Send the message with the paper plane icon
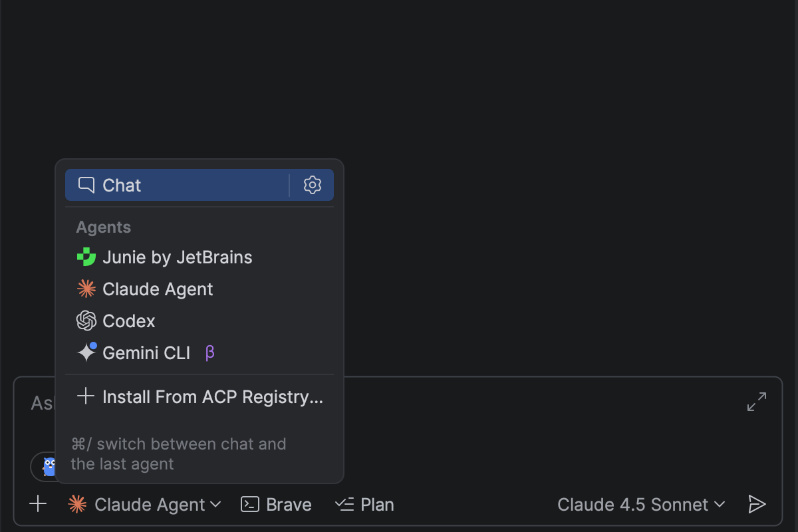 (x=757, y=505)
